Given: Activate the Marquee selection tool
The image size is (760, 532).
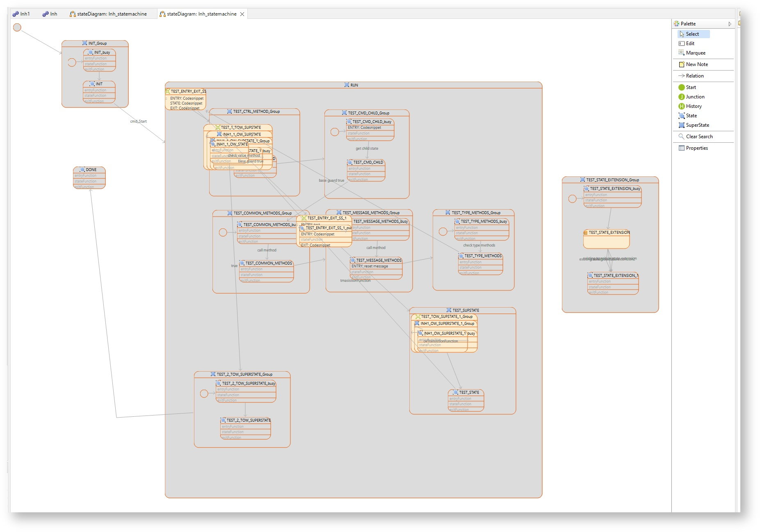Looking at the screenshot, I should 695,53.
